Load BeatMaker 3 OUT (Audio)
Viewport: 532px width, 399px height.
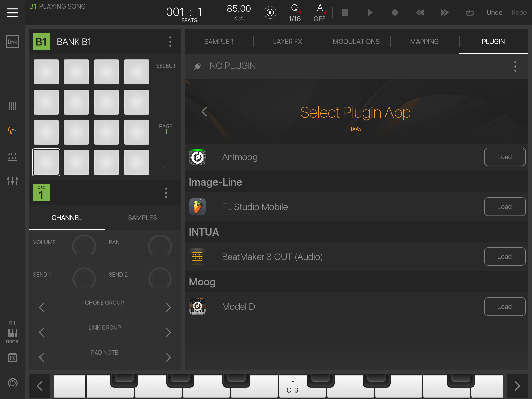pos(505,257)
